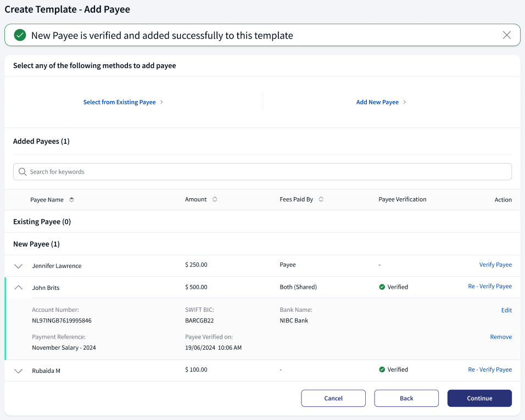
Task: Click verified date 19/06/2024 10:06 AM
Action: (x=213, y=348)
